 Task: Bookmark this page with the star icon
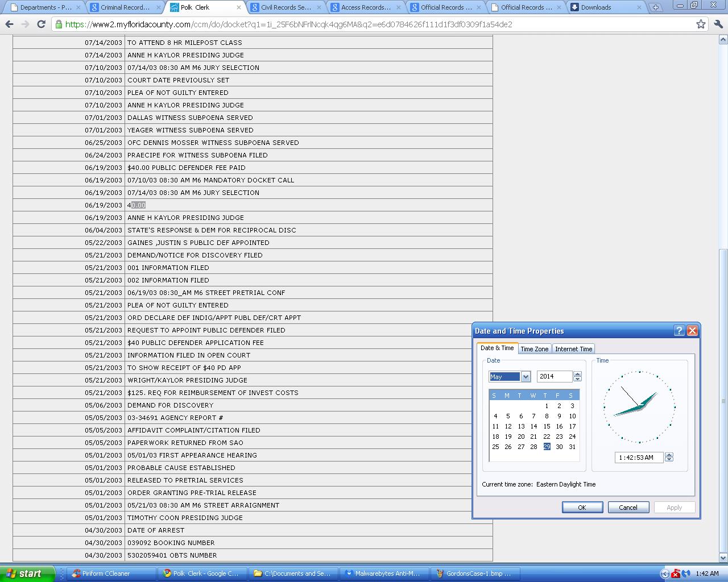point(701,24)
